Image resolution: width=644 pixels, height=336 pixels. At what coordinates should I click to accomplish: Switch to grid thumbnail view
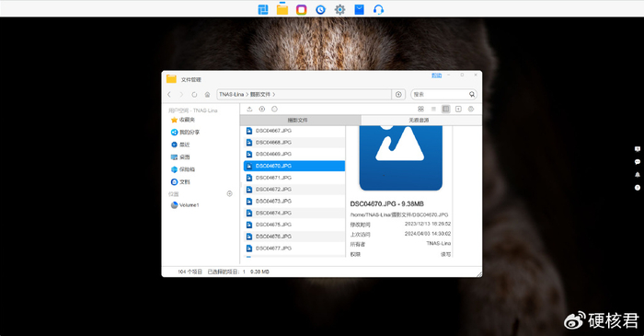click(x=420, y=109)
